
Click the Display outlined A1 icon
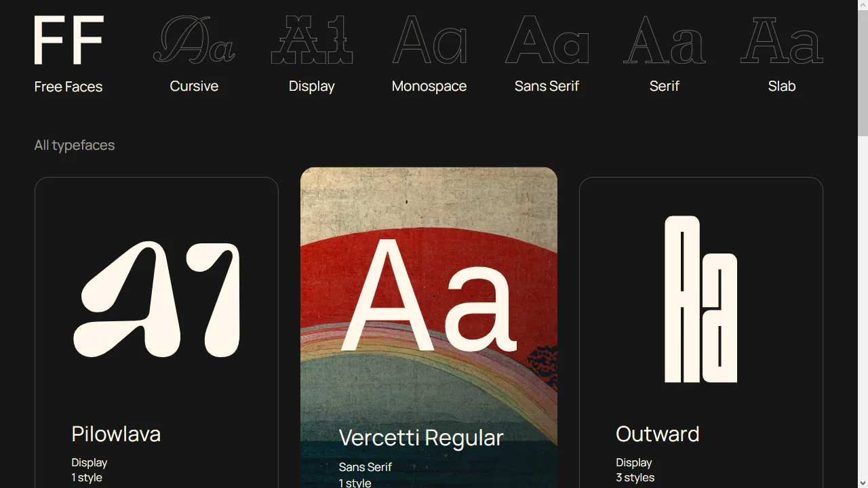312,39
